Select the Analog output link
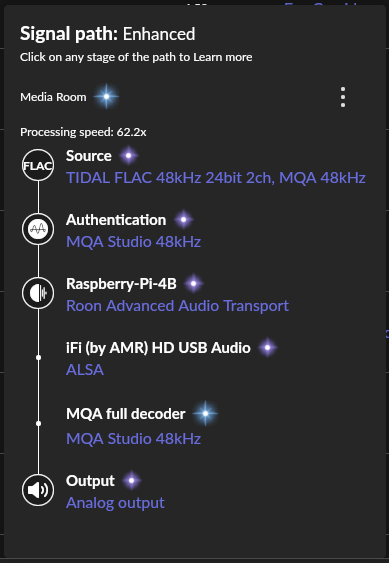 [115, 503]
